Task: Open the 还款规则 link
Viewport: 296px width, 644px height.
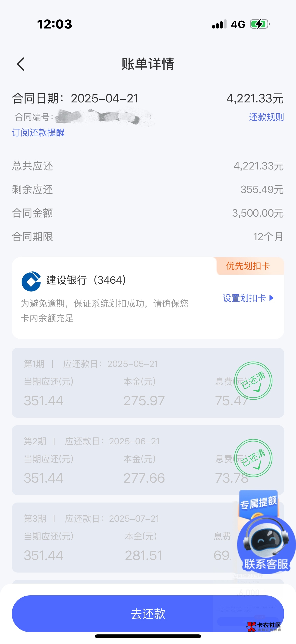Action: point(266,117)
